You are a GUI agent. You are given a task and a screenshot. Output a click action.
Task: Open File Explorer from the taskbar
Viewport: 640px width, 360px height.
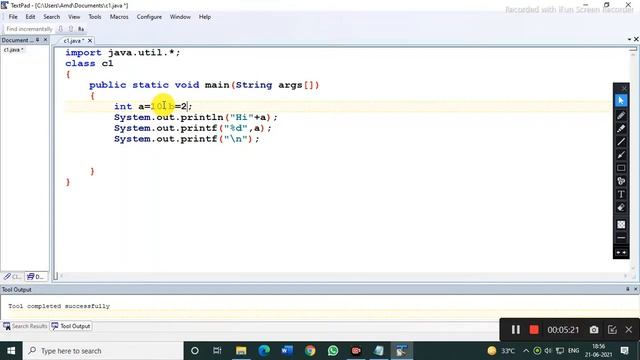(241, 351)
